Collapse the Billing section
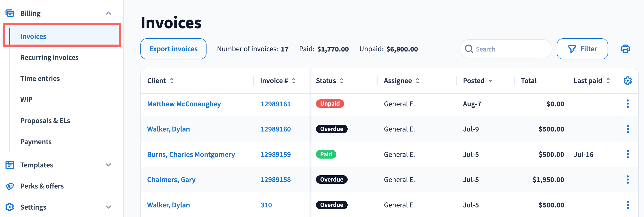 click(x=108, y=13)
